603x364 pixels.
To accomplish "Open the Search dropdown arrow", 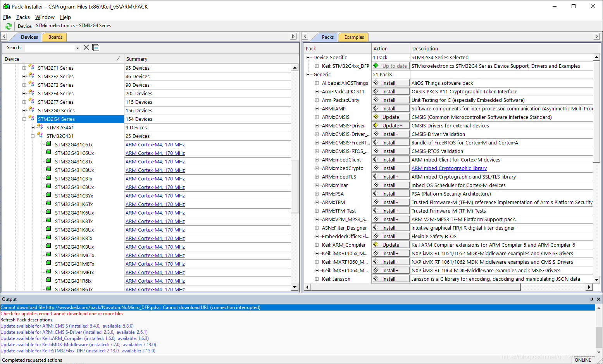I will click(x=78, y=48).
